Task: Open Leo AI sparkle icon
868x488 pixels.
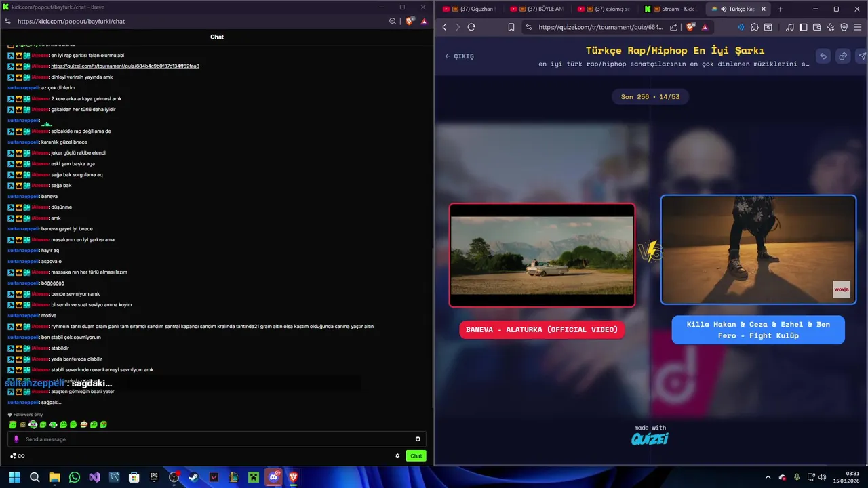Action: point(831,27)
